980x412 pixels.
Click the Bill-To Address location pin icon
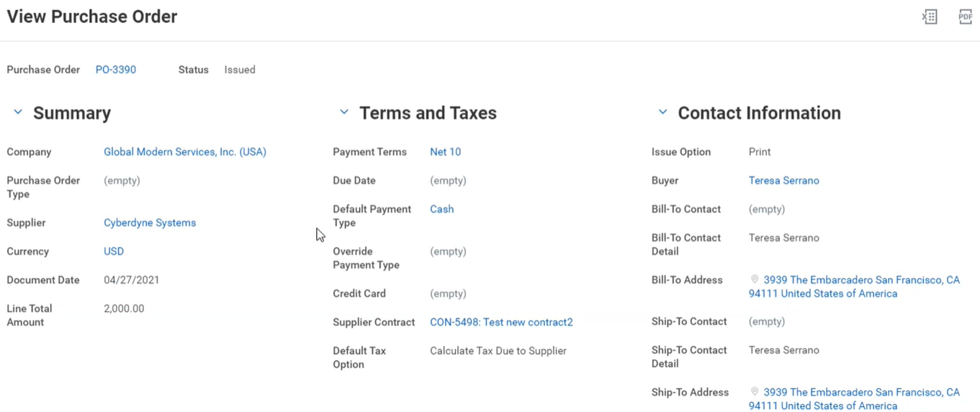point(755,279)
